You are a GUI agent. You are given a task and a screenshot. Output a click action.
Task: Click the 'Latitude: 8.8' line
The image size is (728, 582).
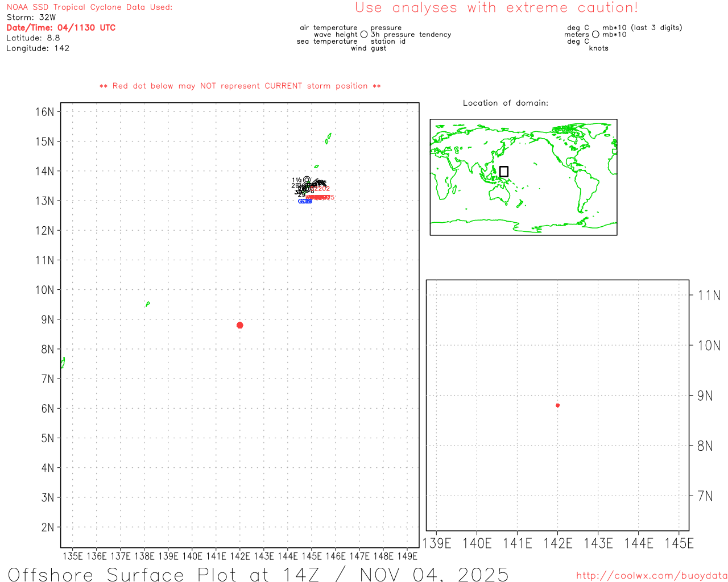tap(33, 38)
